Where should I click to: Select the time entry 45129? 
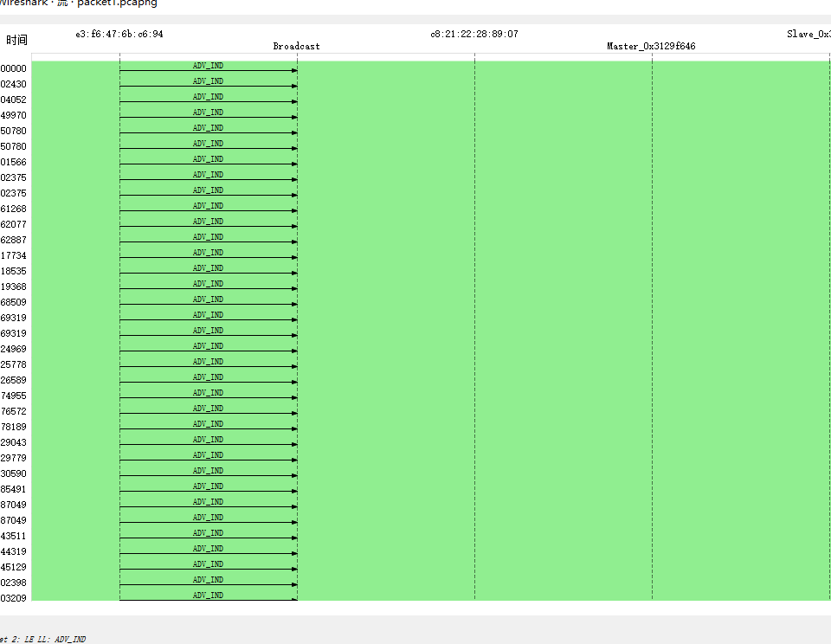click(13, 567)
